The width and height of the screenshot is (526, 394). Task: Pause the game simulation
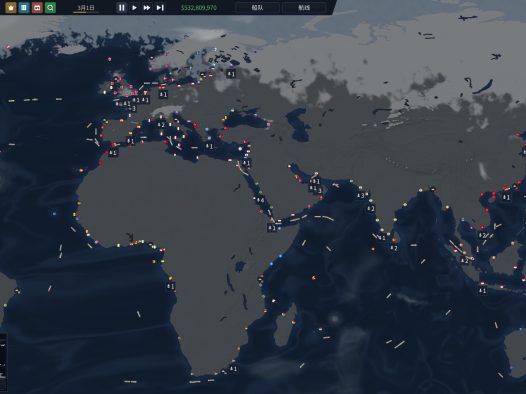[122, 7]
